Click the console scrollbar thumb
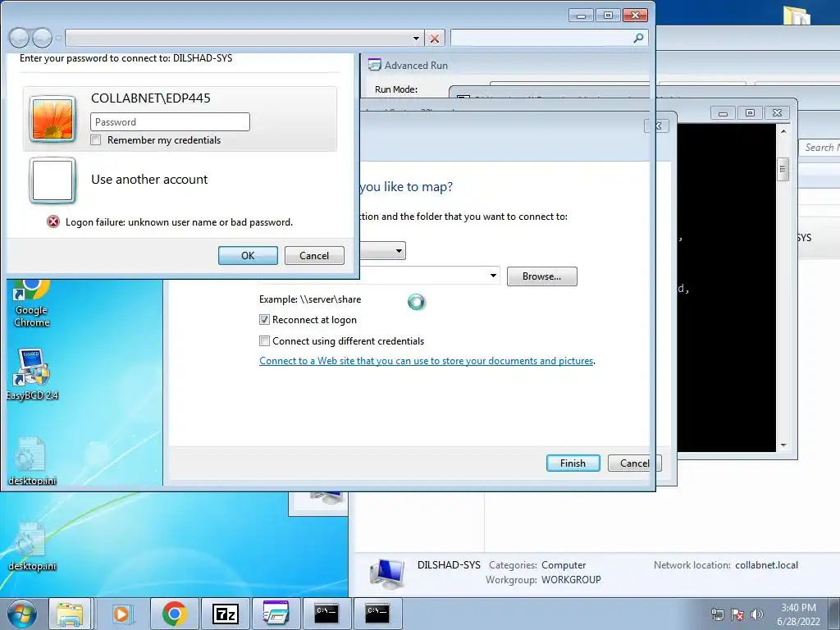 (x=783, y=169)
